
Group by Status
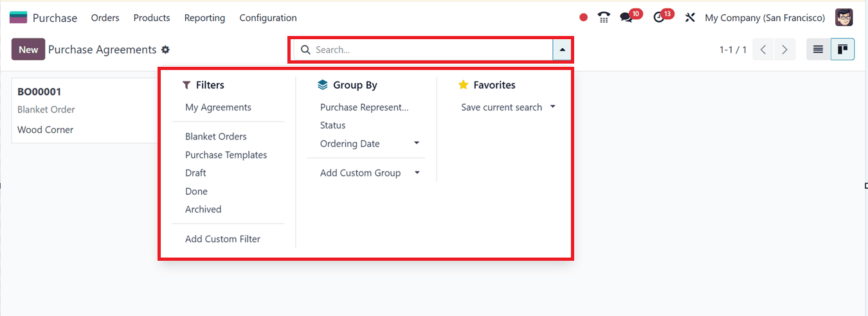click(x=332, y=125)
